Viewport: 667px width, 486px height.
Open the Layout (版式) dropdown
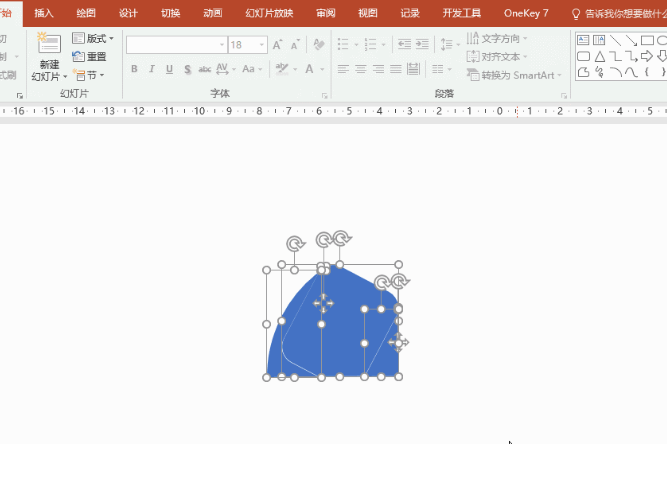point(93,38)
